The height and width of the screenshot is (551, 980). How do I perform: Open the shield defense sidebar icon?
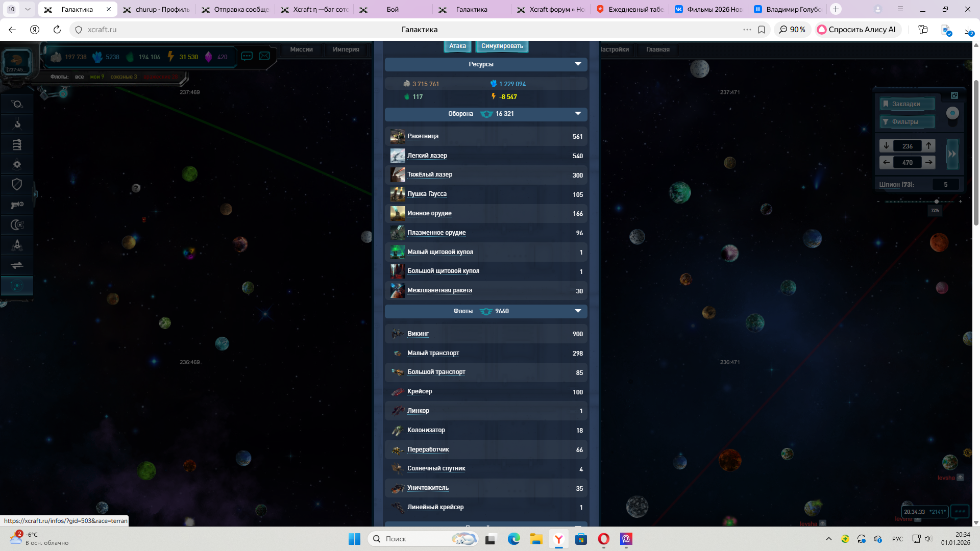click(17, 184)
